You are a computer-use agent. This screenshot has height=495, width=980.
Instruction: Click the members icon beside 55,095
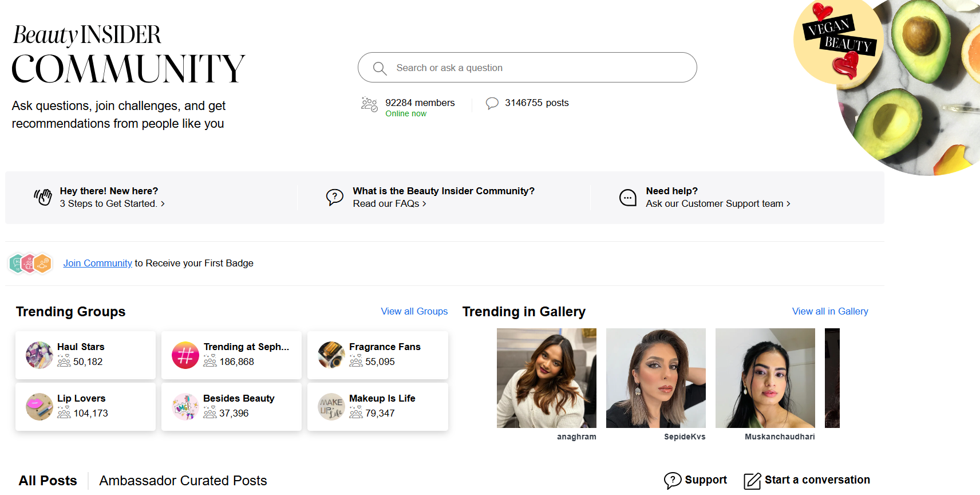point(356,361)
